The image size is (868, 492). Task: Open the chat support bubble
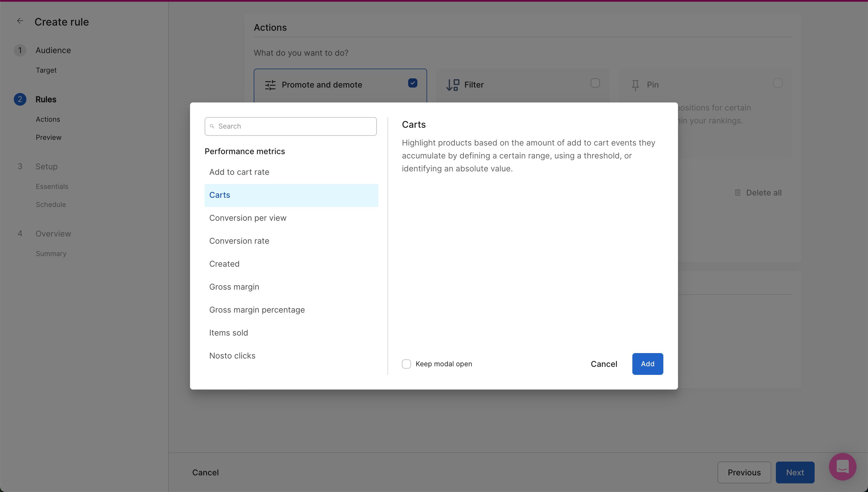pyautogui.click(x=842, y=467)
